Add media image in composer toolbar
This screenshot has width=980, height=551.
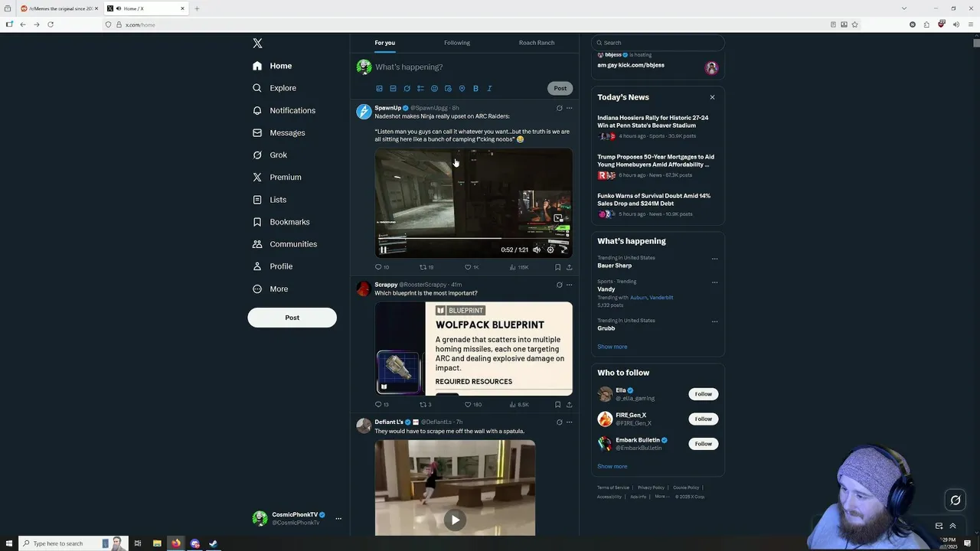pyautogui.click(x=379, y=89)
